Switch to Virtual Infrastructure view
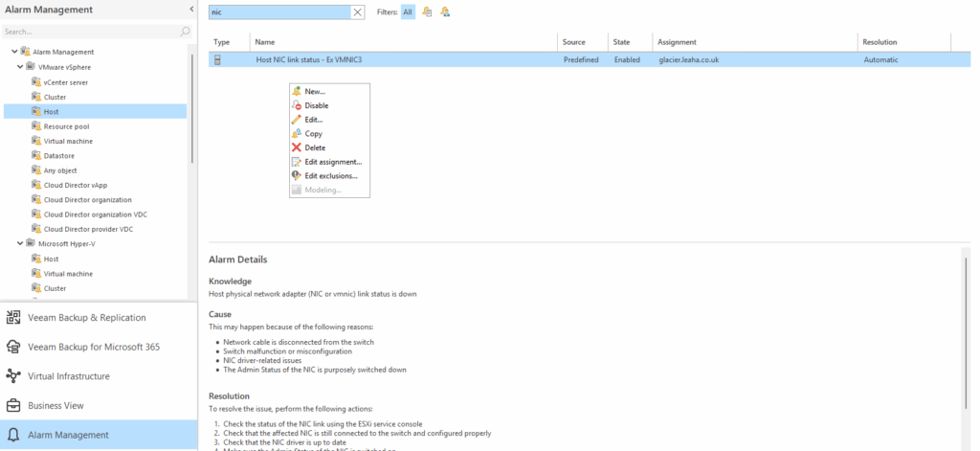Screen dimensions: 980x451 click(x=99, y=376)
